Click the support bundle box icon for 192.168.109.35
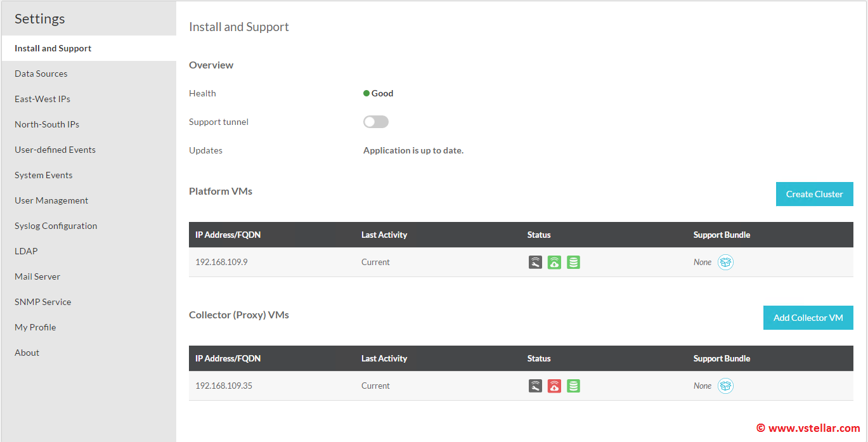This screenshot has height=442, width=868. tap(725, 386)
